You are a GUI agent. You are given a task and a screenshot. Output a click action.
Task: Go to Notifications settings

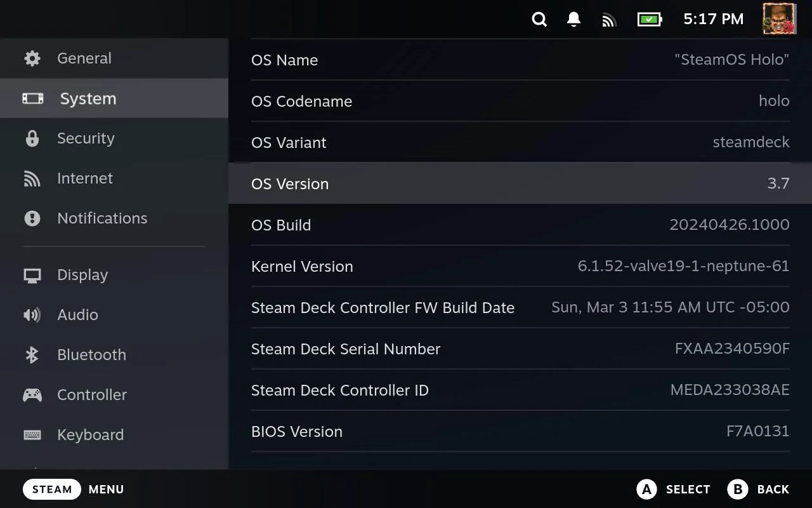pyautogui.click(x=101, y=218)
